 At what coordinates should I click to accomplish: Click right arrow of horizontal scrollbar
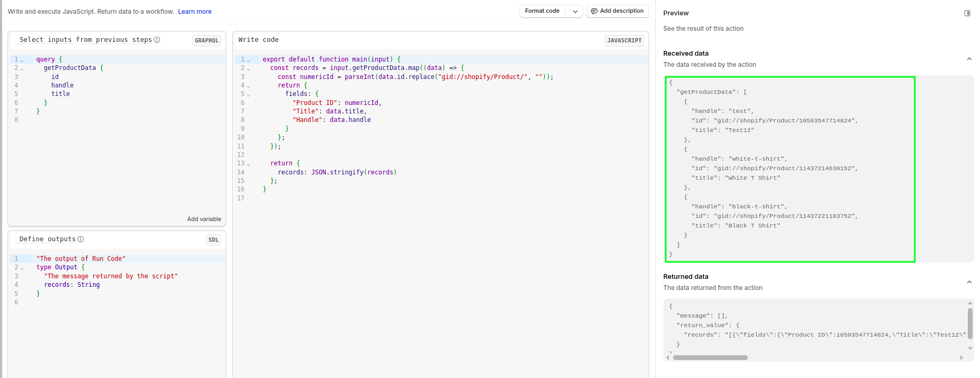[961, 358]
